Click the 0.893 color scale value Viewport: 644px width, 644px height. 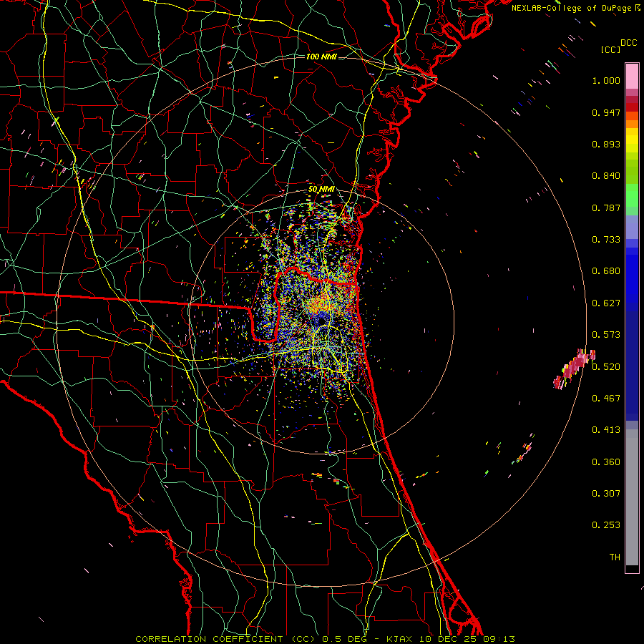tap(606, 144)
